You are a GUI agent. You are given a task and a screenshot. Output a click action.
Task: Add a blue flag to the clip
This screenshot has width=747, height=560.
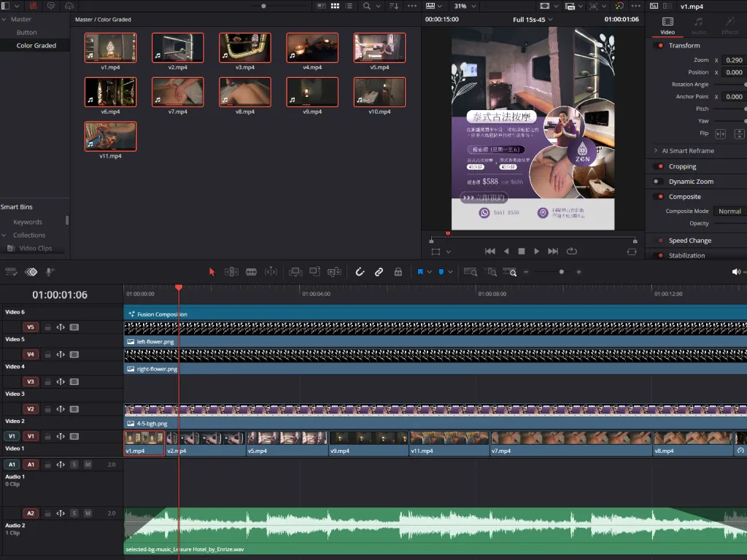(x=420, y=272)
